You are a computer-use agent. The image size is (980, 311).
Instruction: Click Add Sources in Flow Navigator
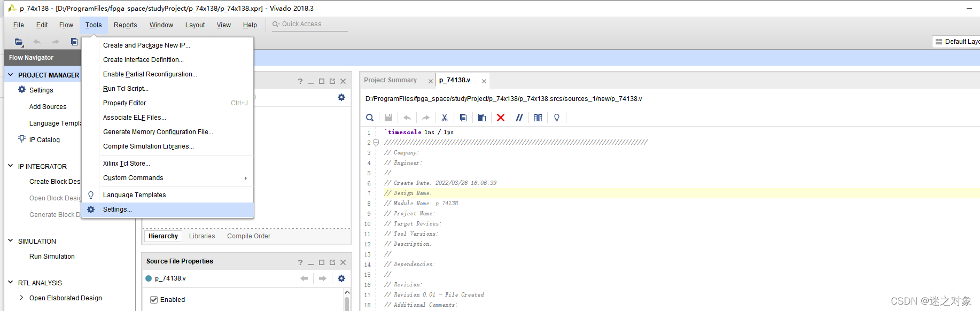pyautogui.click(x=48, y=107)
